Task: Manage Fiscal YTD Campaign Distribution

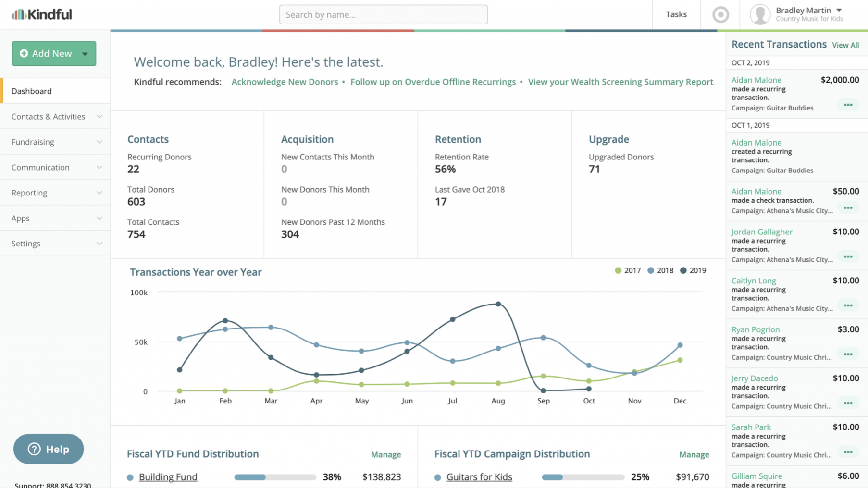Action: coord(694,454)
